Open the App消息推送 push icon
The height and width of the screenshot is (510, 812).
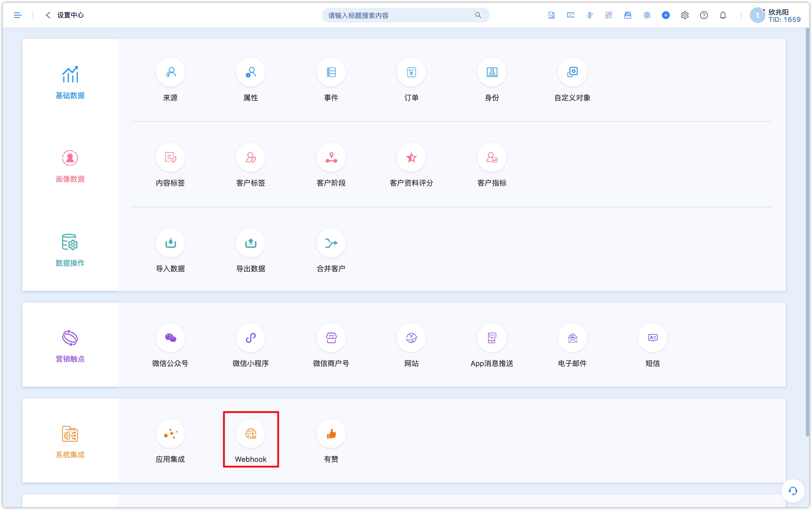492,338
